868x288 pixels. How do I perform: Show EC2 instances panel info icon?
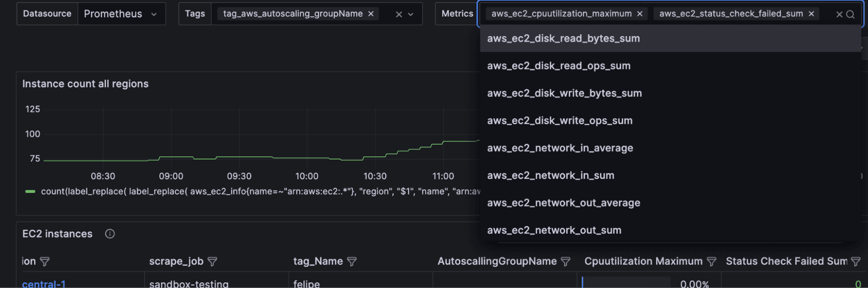(x=110, y=234)
